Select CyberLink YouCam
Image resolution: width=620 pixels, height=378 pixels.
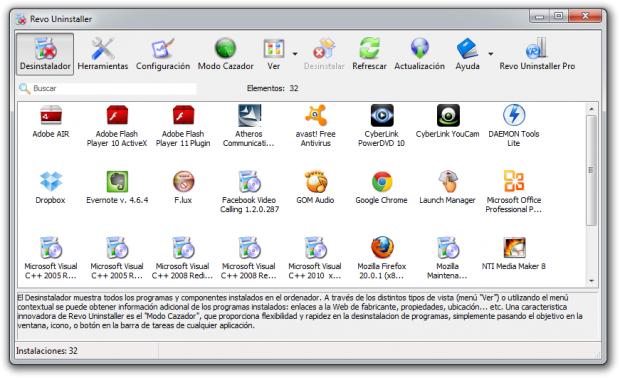[x=448, y=122]
